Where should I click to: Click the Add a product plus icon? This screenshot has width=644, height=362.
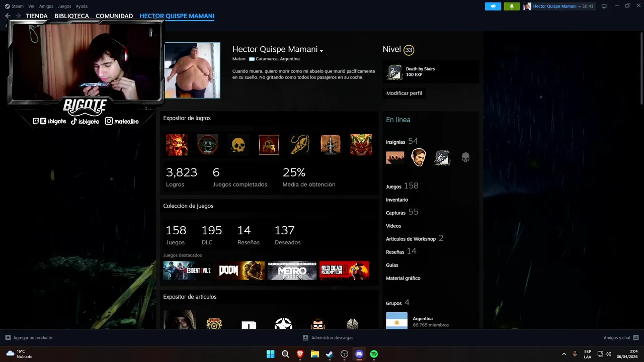8,338
